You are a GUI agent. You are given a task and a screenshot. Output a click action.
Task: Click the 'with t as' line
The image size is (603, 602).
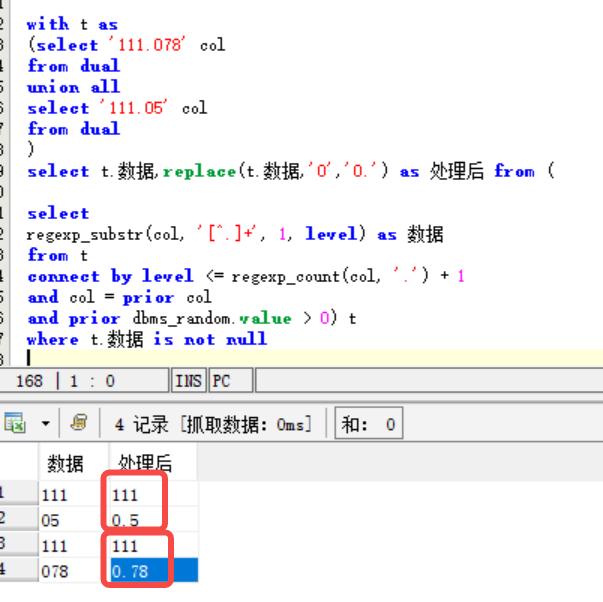72,24
